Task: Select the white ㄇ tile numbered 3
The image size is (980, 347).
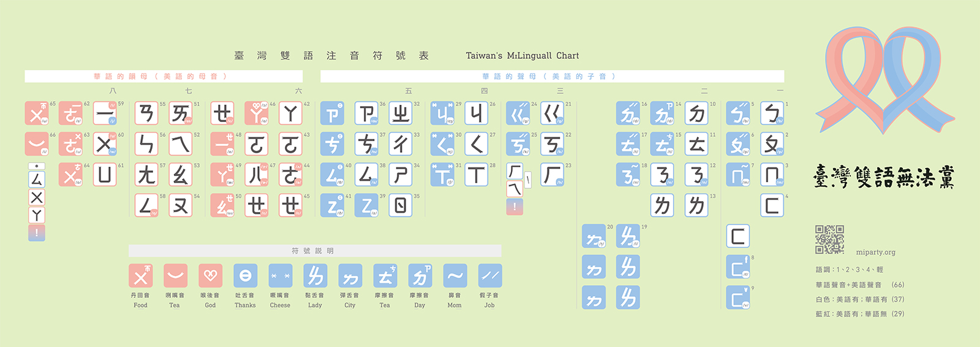Action: click(772, 175)
